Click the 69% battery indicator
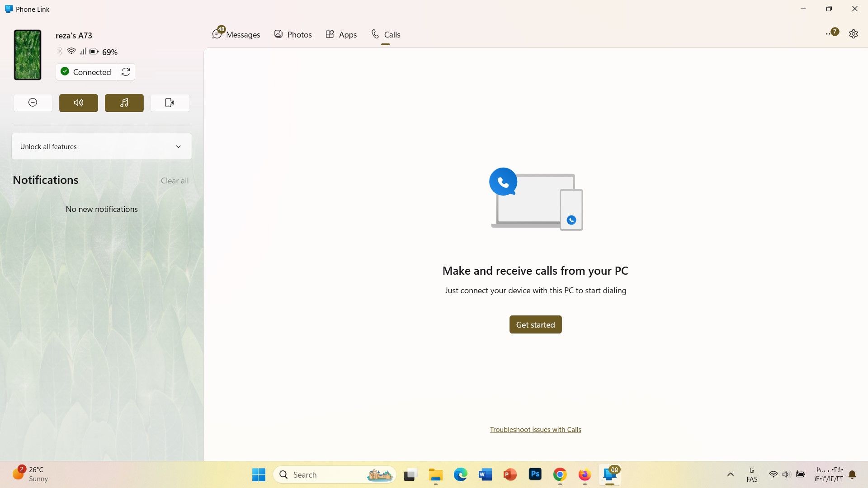 coord(104,52)
